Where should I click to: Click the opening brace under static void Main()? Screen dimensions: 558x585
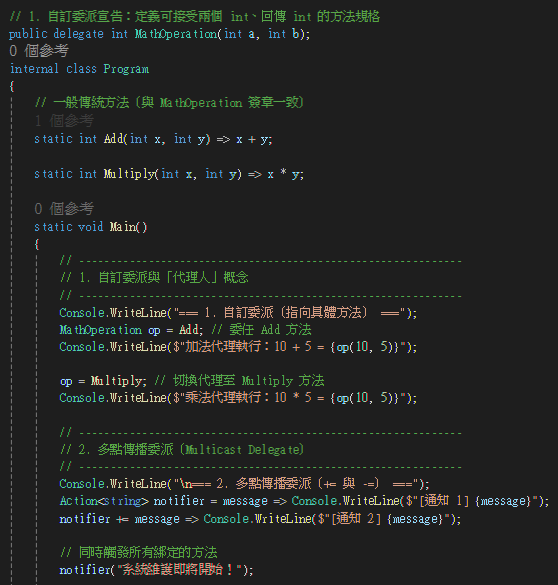coord(37,245)
